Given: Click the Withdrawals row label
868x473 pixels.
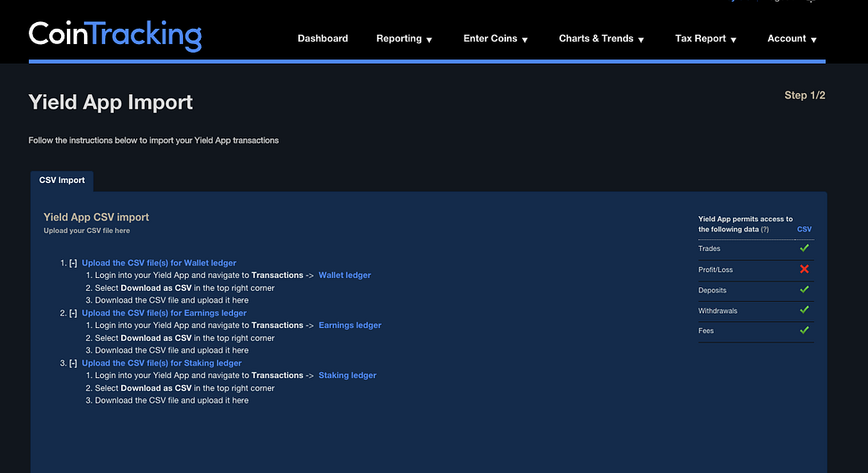Looking at the screenshot, I should tap(717, 311).
